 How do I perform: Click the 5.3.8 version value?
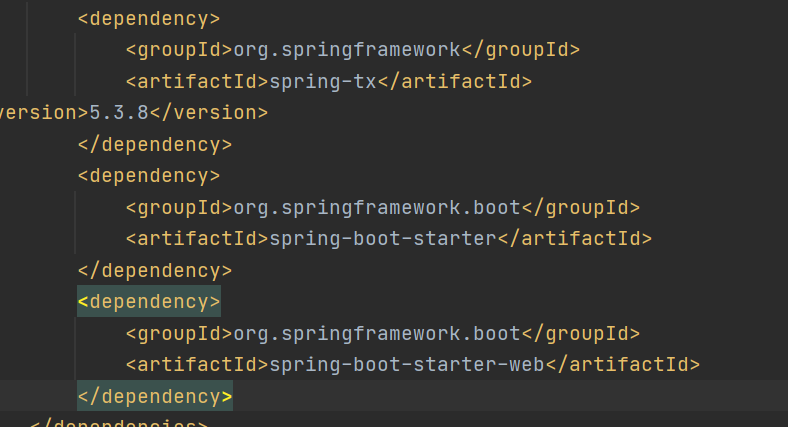click(x=119, y=113)
